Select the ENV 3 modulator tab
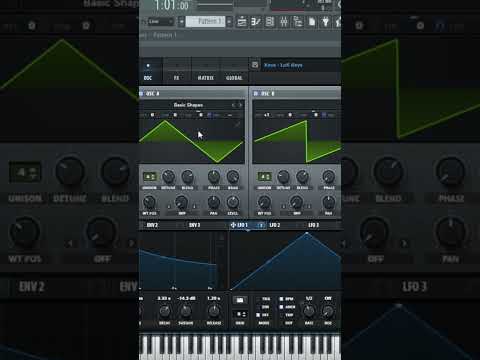This screenshot has height=360, width=480. pyautogui.click(x=195, y=225)
